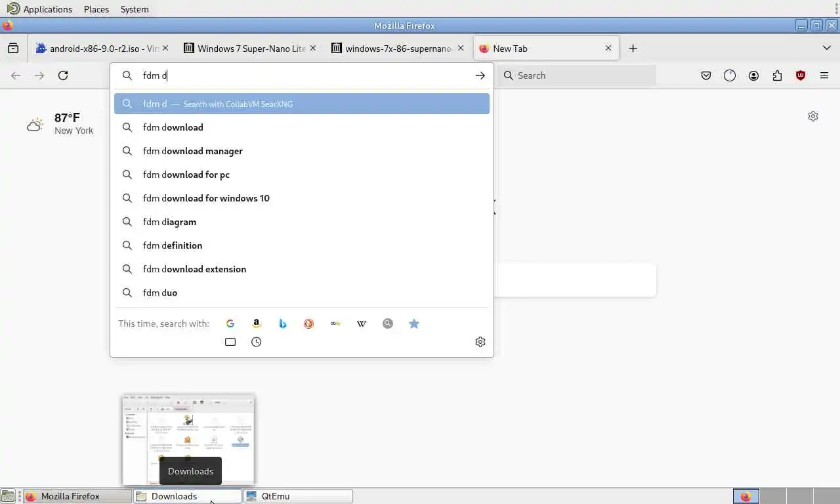
Task: Close the windows-7x-86-supernano tab
Action: point(461,49)
